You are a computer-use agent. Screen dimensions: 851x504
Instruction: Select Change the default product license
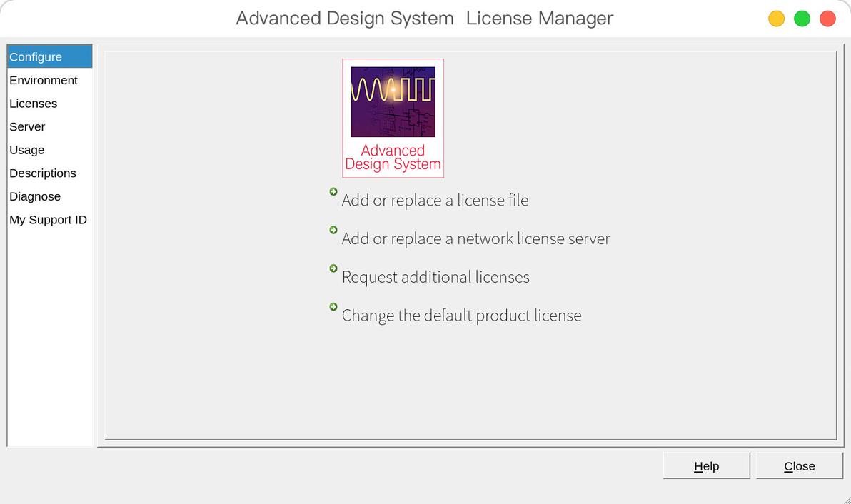pos(461,316)
